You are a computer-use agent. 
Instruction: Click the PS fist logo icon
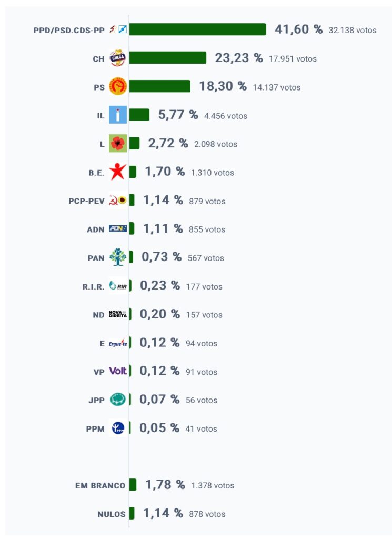pos(118,86)
